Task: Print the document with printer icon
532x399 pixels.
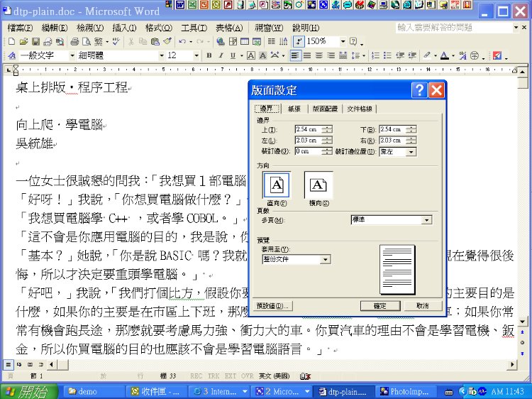Action: [x=74, y=42]
